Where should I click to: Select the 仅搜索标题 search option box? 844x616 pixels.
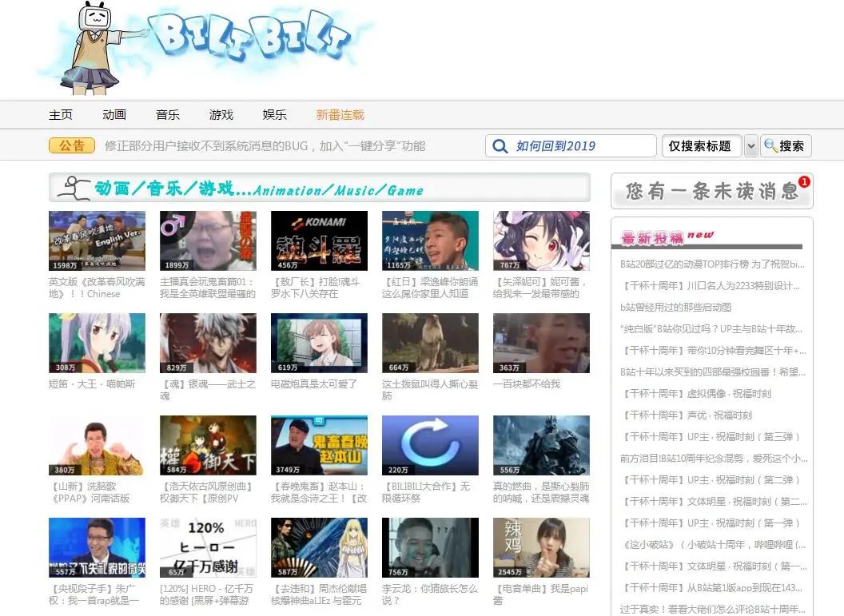(702, 145)
